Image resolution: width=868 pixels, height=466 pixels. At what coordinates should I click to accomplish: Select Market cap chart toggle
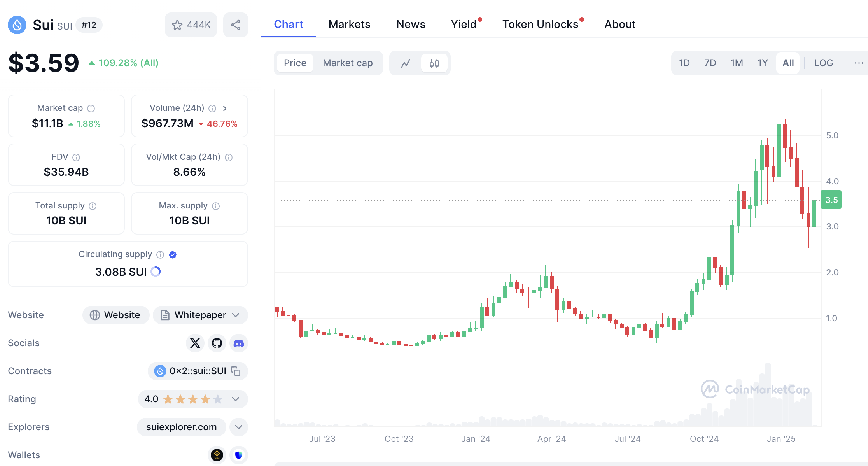pos(348,63)
